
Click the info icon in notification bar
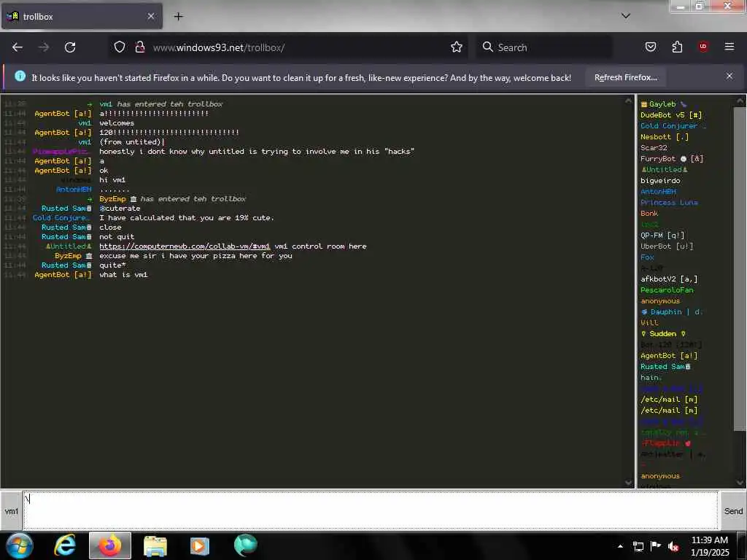click(20, 76)
